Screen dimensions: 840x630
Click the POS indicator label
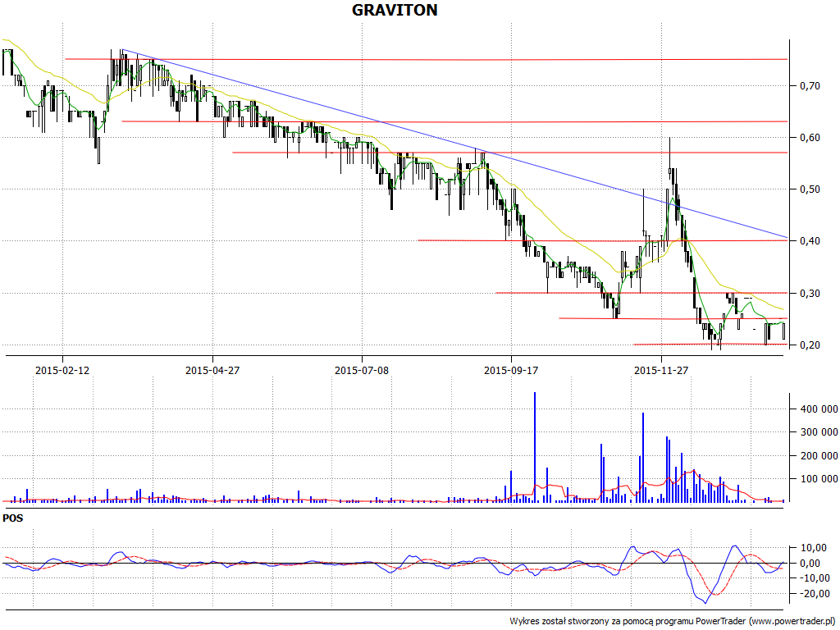coord(13,518)
